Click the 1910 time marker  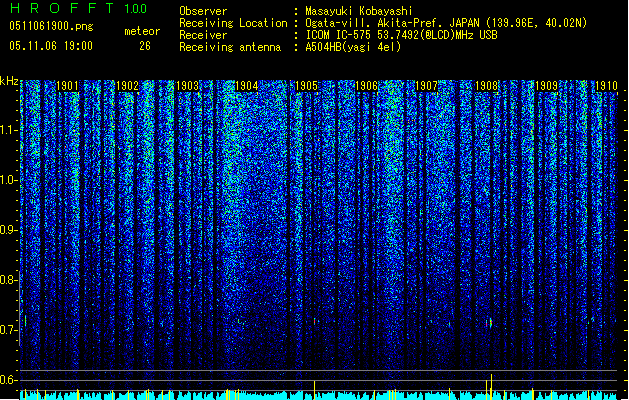(x=606, y=86)
